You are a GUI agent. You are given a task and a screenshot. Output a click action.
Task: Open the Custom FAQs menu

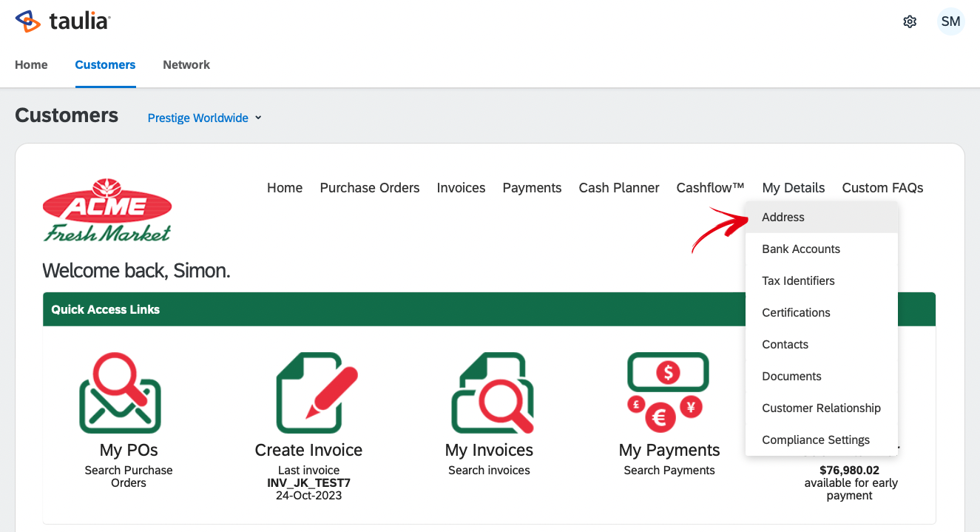(x=882, y=188)
